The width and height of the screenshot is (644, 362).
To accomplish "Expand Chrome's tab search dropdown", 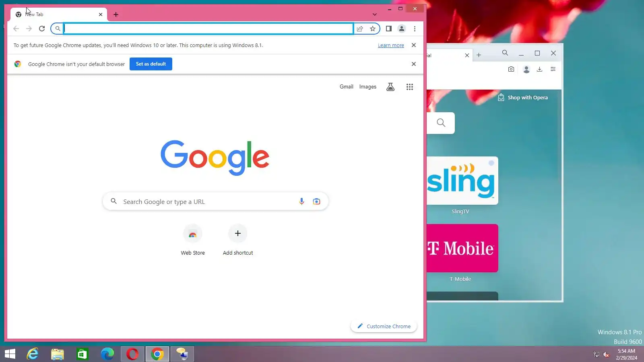I will pyautogui.click(x=375, y=14).
